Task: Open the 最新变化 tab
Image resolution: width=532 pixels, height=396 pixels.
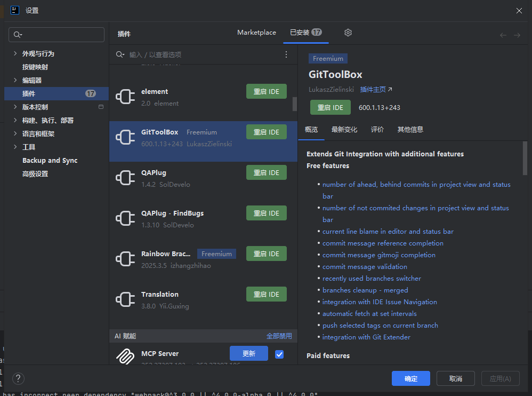Action: click(x=344, y=129)
